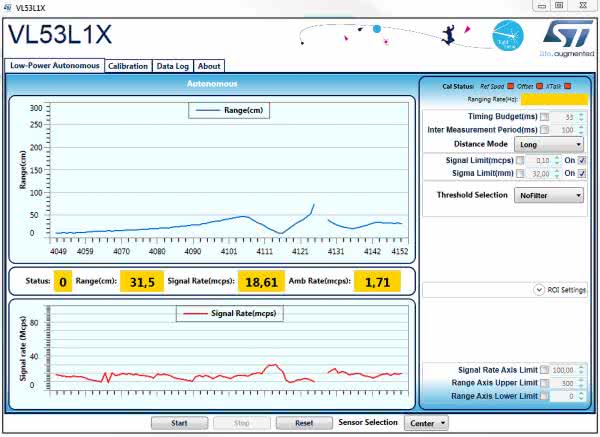Open the Threshold Selection dropdown
The height and width of the screenshot is (437, 600).
pyautogui.click(x=549, y=196)
